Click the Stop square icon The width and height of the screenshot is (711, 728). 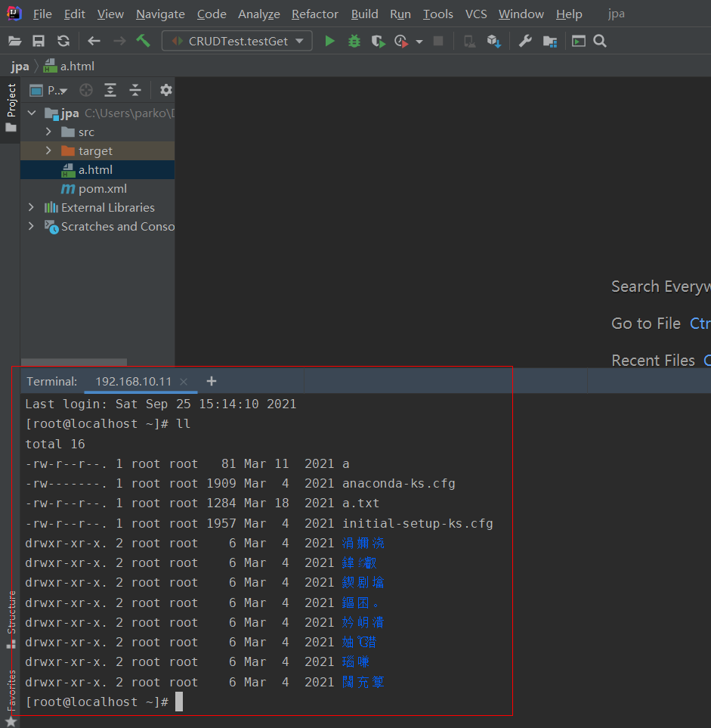tap(438, 42)
